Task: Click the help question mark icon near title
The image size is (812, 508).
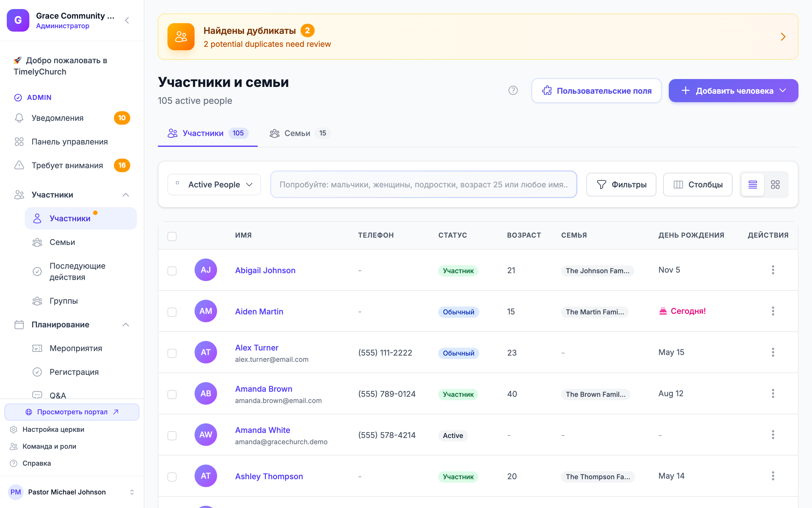Action: pos(513,90)
